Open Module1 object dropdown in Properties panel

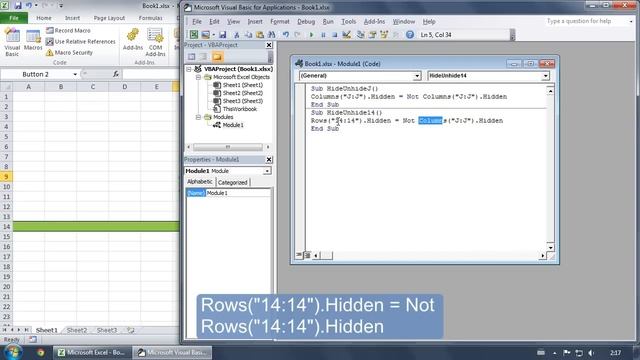click(x=267, y=171)
